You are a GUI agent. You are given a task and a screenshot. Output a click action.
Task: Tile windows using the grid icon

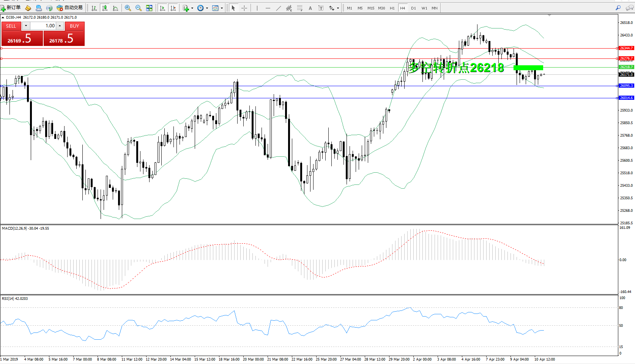(149, 8)
